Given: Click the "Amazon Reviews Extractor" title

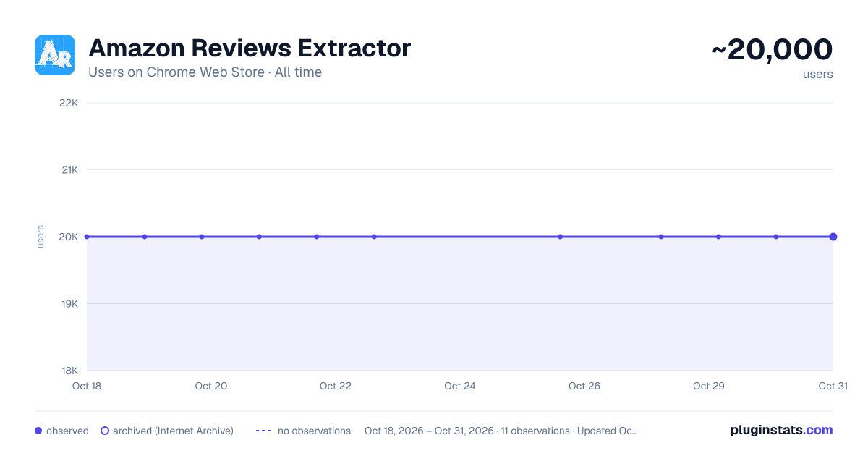Looking at the screenshot, I should click(x=250, y=48).
